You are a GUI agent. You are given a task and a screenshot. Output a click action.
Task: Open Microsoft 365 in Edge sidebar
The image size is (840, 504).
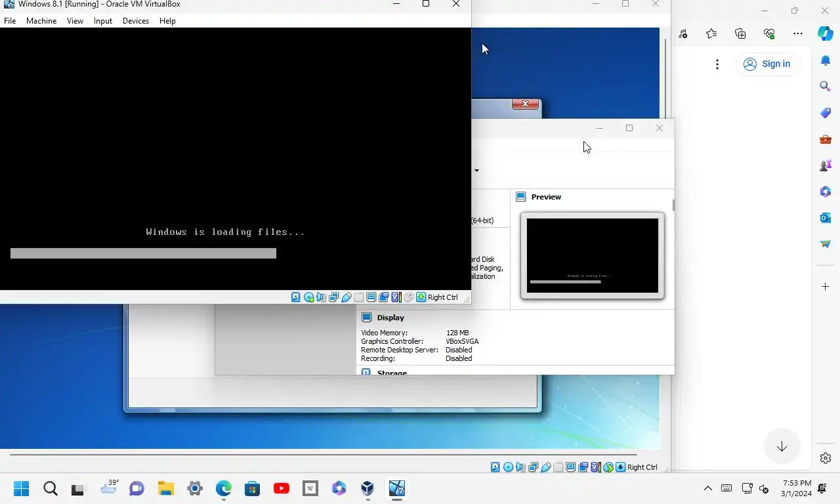tap(826, 192)
